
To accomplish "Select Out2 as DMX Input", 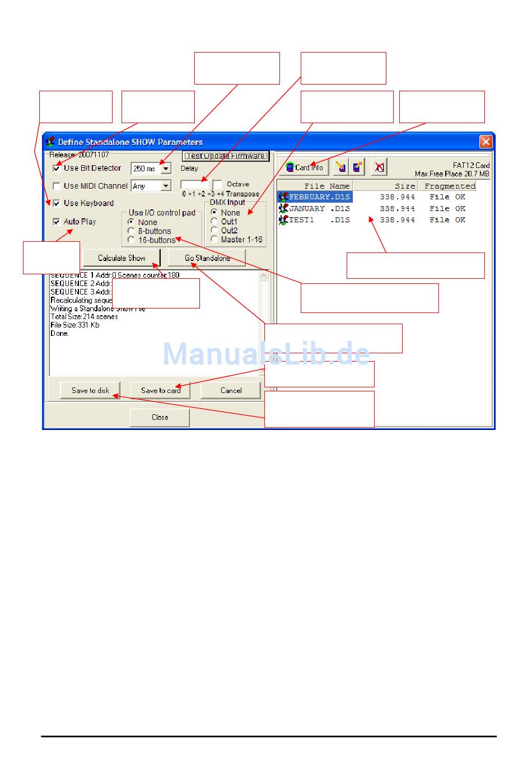I will pos(214,230).
